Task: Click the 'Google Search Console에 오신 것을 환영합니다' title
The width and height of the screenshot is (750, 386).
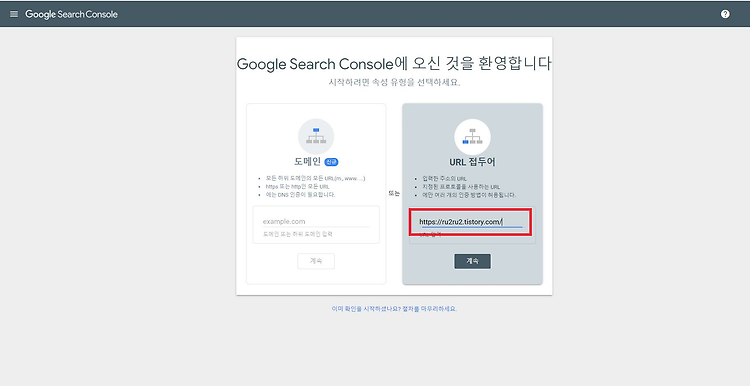Action: [394, 64]
